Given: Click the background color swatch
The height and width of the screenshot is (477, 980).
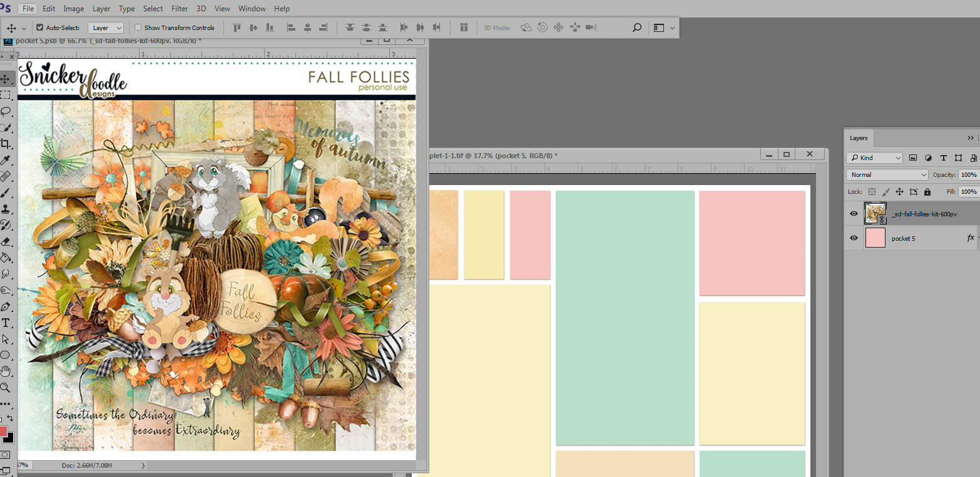Looking at the screenshot, I should [x=9, y=438].
